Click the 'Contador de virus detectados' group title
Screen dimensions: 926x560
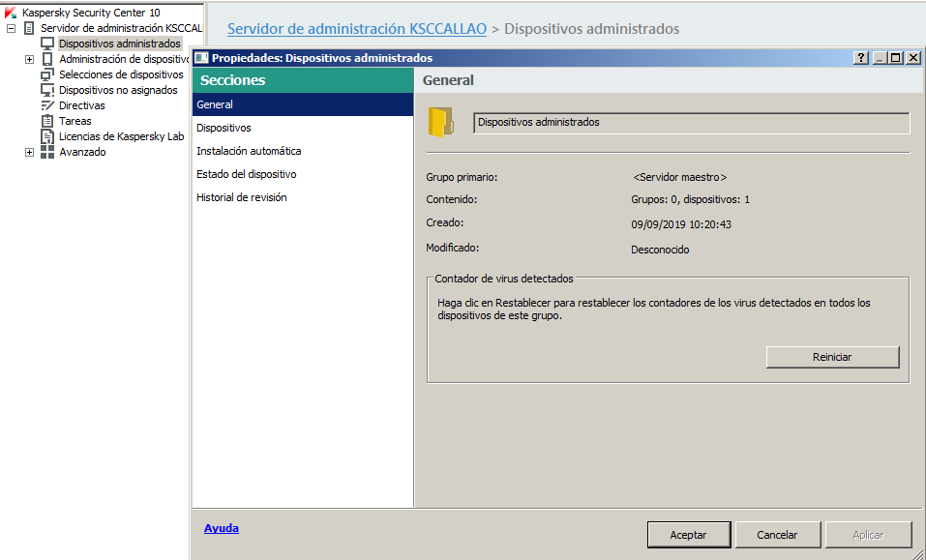click(504, 279)
